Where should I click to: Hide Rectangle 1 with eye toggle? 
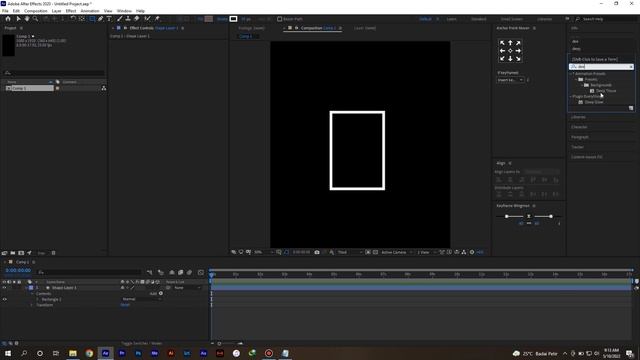point(4,299)
